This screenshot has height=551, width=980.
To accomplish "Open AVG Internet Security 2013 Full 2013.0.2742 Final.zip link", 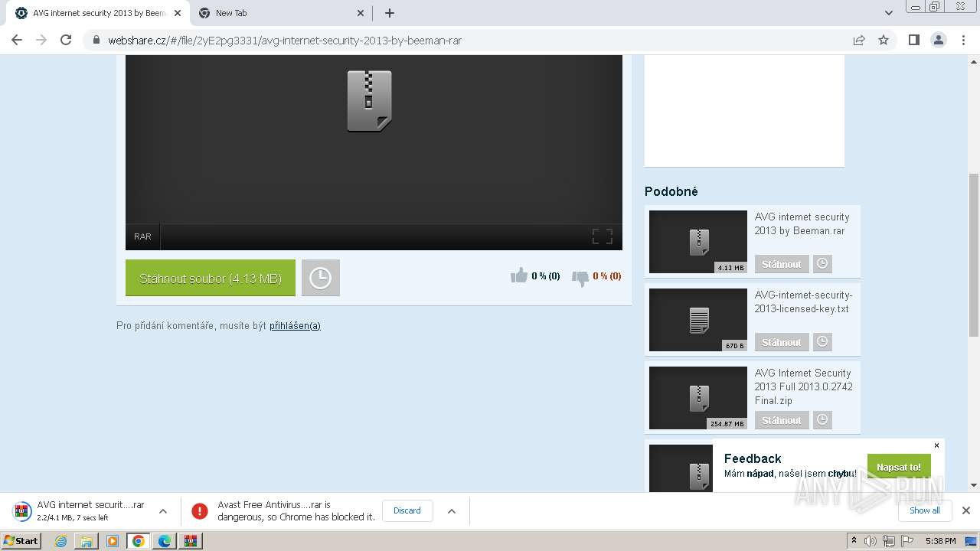I will [803, 386].
